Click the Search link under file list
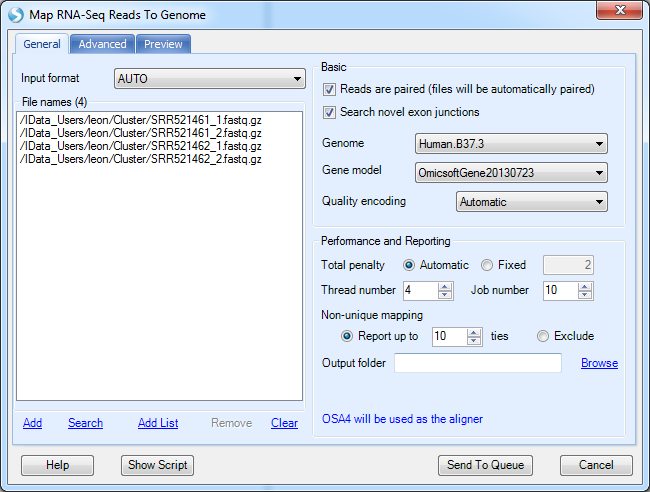The image size is (650, 492). (x=85, y=423)
